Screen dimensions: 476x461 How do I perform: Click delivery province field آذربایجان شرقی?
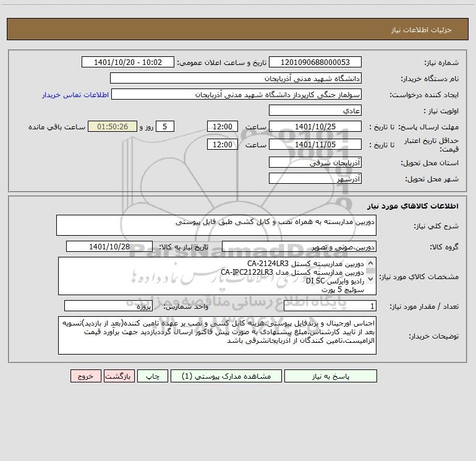(x=315, y=162)
